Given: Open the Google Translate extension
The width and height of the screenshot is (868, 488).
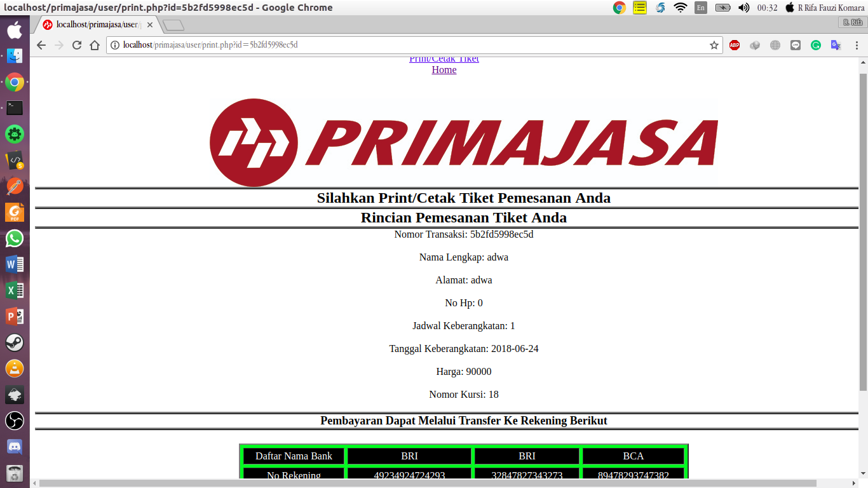Looking at the screenshot, I should click(x=836, y=45).
